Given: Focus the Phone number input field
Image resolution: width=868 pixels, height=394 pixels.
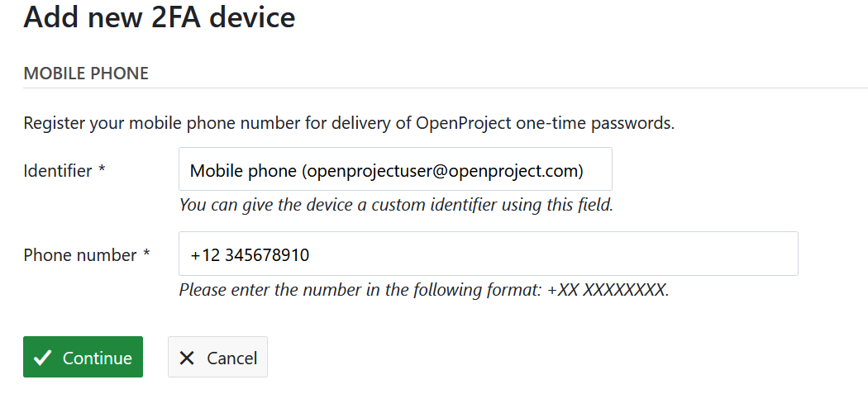Looking at the screenshot, I should [488, 254].
